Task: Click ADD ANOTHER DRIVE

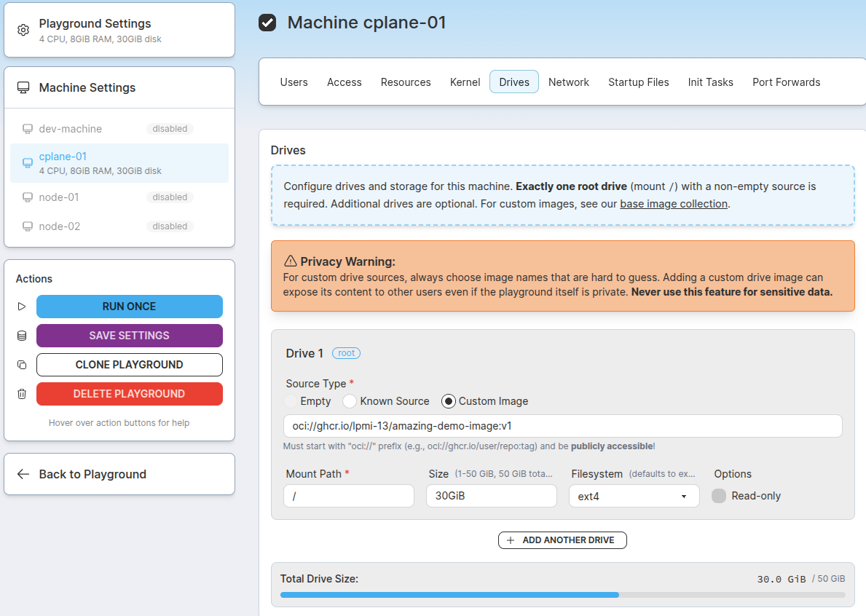Action: [x=562, y=540]
